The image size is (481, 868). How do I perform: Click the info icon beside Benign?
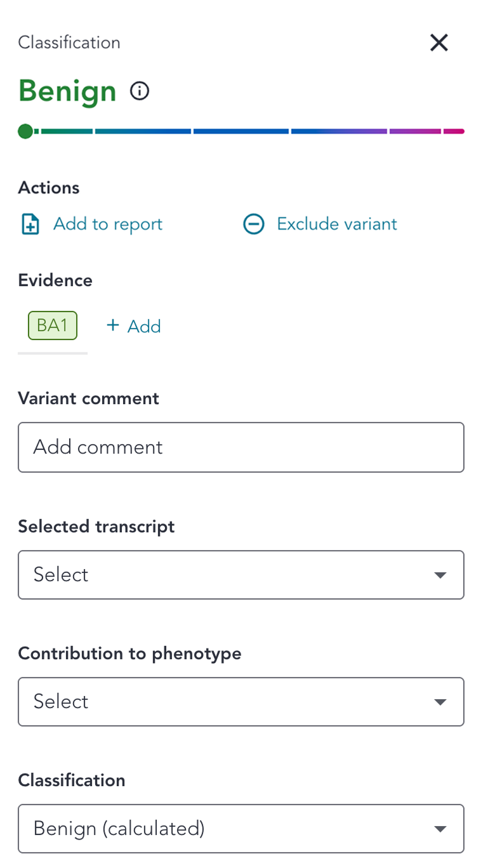tap(140, 91)
